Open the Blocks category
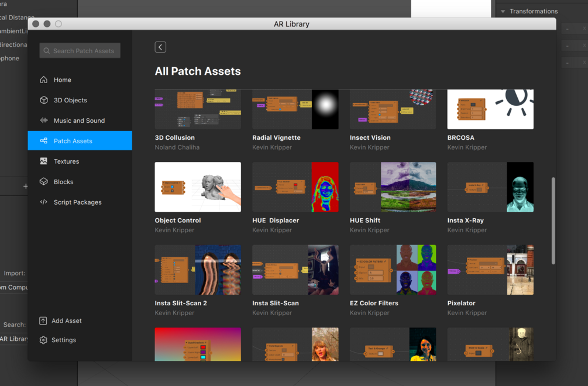 [80, 181]
